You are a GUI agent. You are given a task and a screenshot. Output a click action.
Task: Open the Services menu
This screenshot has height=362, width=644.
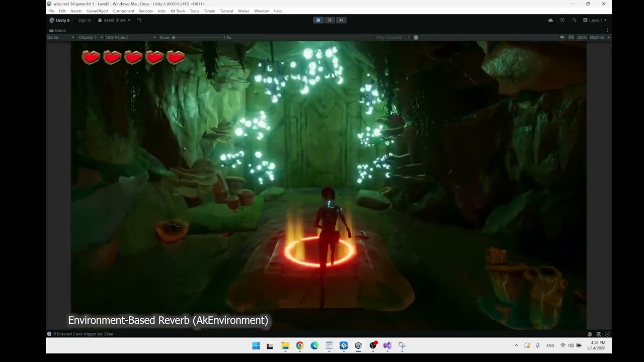click(x=146, y=11)
